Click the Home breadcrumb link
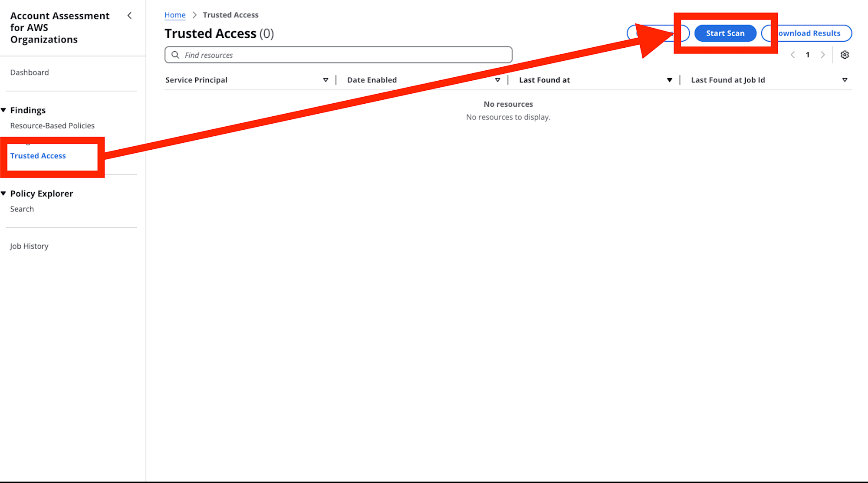This screenshot has height=483, width=868. click(x=175, y=14)
